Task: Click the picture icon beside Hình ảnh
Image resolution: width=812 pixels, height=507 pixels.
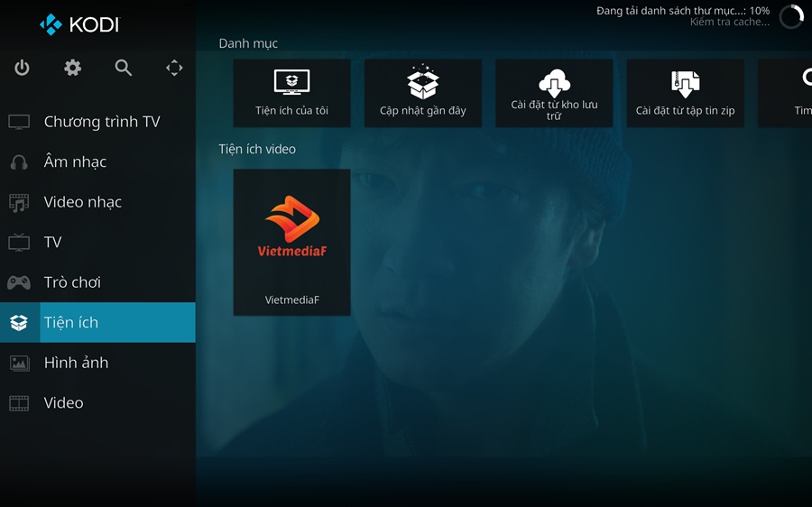Action: click(19, 363)
